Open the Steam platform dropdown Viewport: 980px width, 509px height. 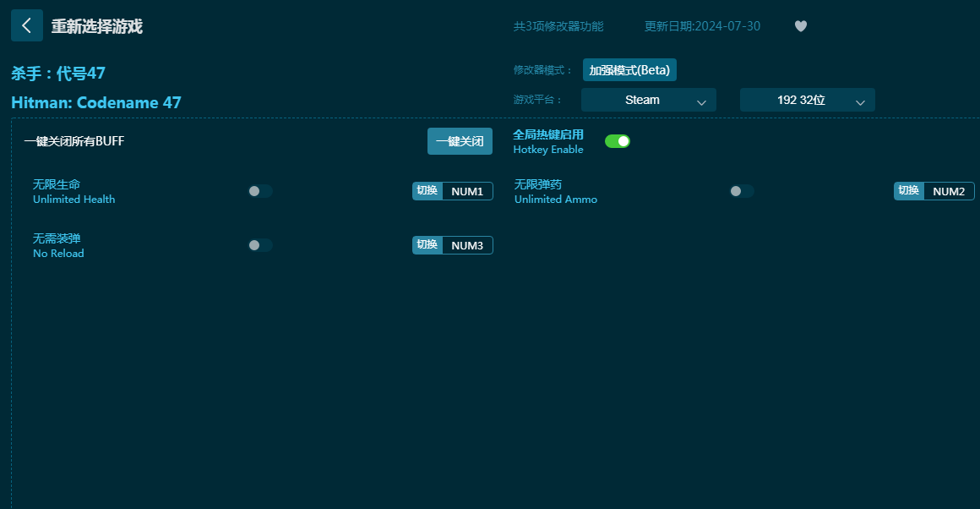(649, 100)
